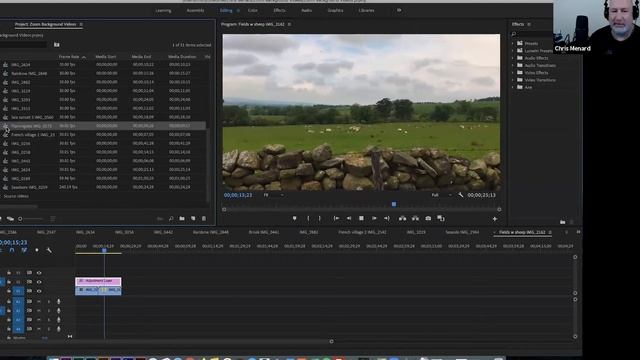Click the Media Start column header

106,57
